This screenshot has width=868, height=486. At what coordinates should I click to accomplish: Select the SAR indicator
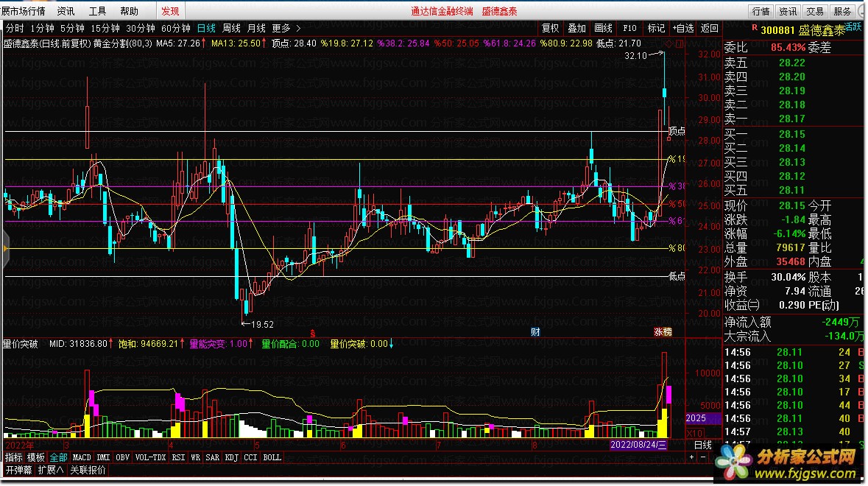(x=213, y=458)
